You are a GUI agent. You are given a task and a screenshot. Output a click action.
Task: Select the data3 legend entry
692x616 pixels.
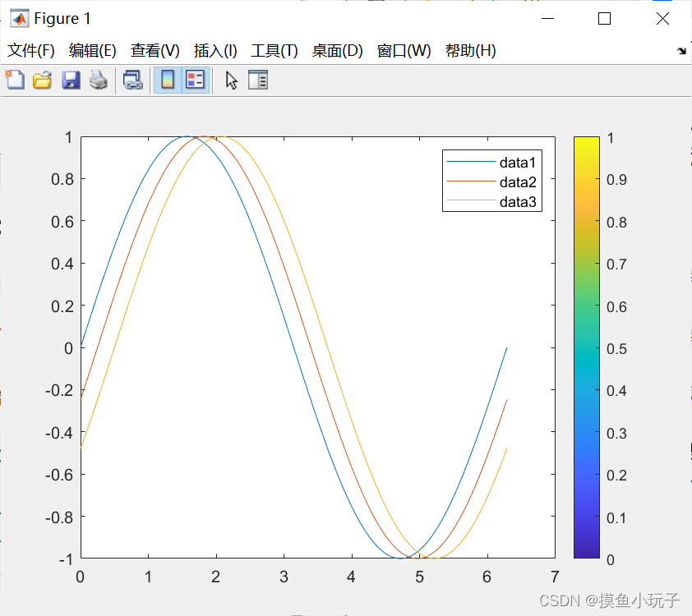(491, 201)
